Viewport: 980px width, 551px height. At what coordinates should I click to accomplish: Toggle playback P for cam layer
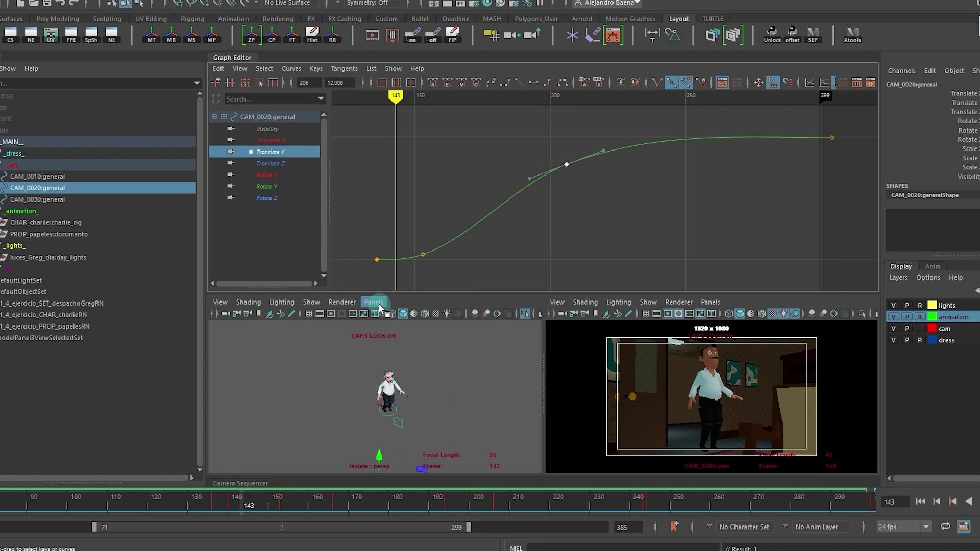click(907, 329)
